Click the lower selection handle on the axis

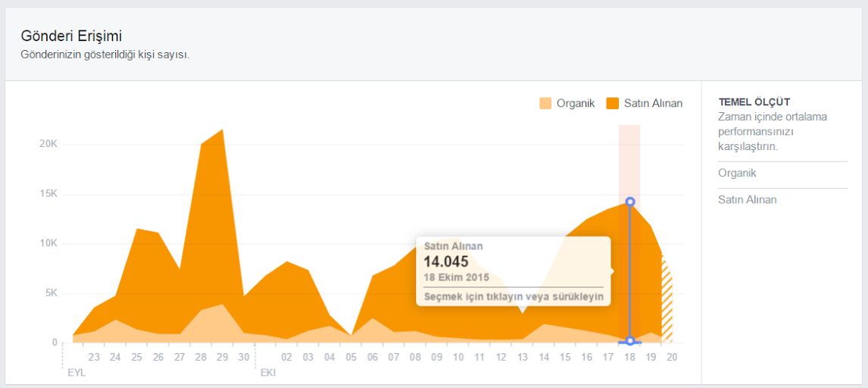[629, 341]
